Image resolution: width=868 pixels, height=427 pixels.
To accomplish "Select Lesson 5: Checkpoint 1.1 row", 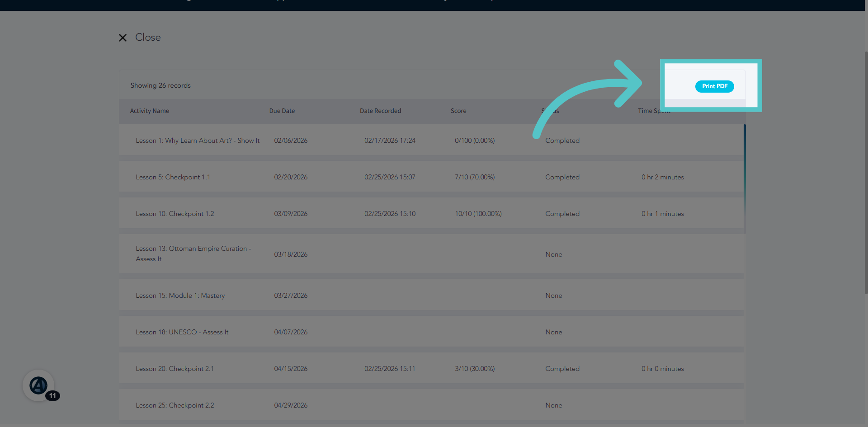I will click(x=431, y=177).
